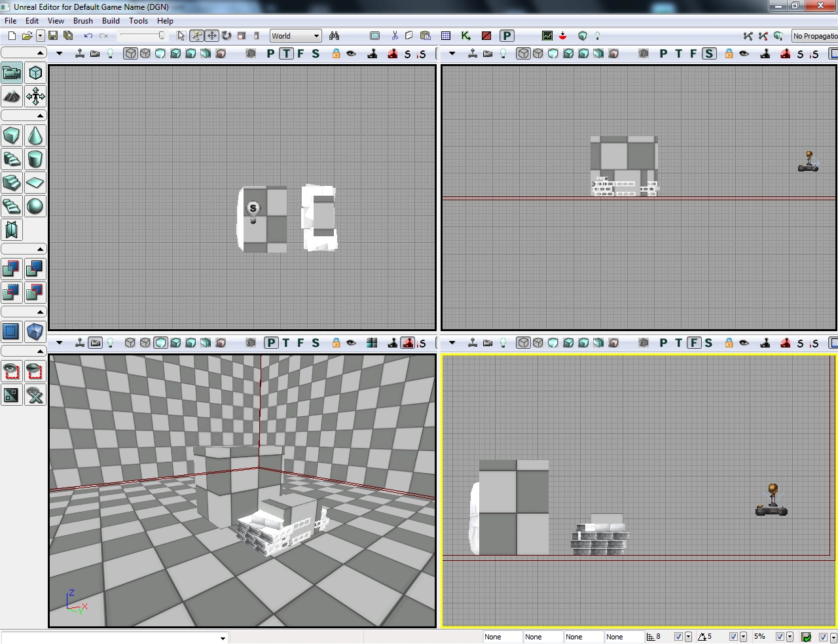Click the status bar command combo box
The image size is (838, 644).
coord(115,637)
